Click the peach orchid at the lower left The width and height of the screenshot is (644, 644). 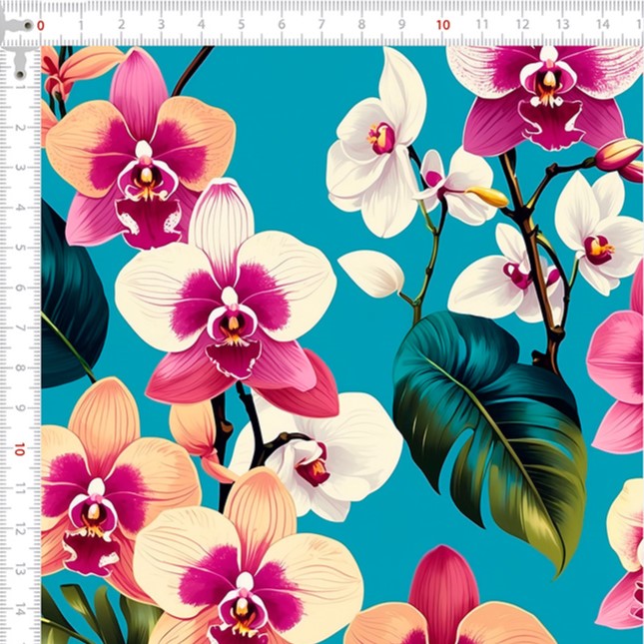[98, 489]
